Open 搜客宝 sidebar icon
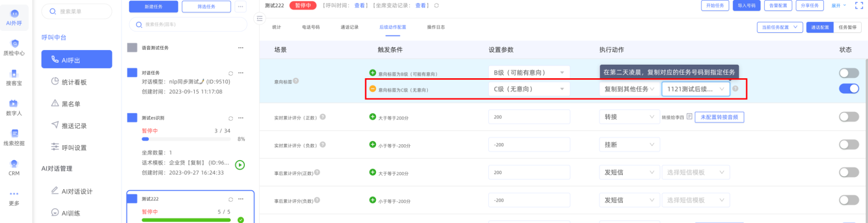The height and width of the screenshot is (223, 868). pos(14,77)
